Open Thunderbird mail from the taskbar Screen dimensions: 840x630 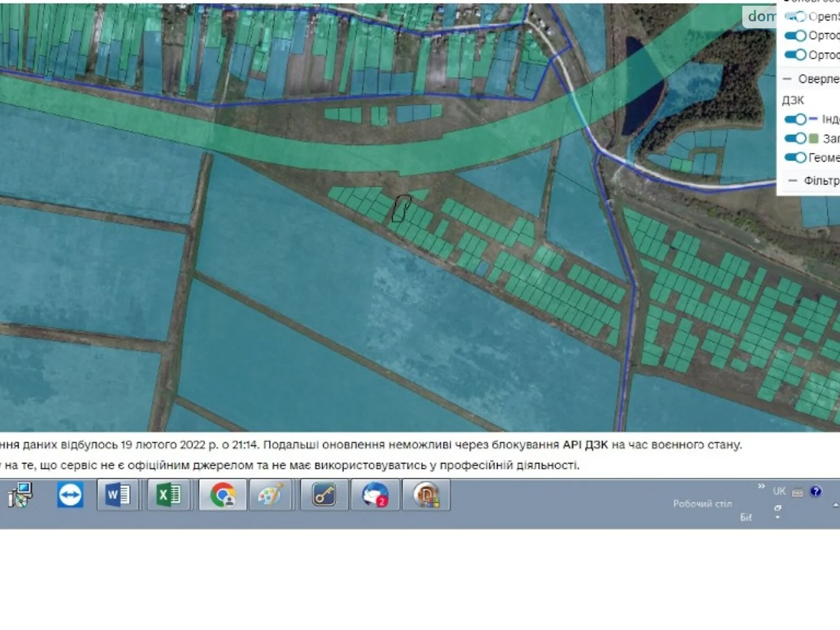375,495
